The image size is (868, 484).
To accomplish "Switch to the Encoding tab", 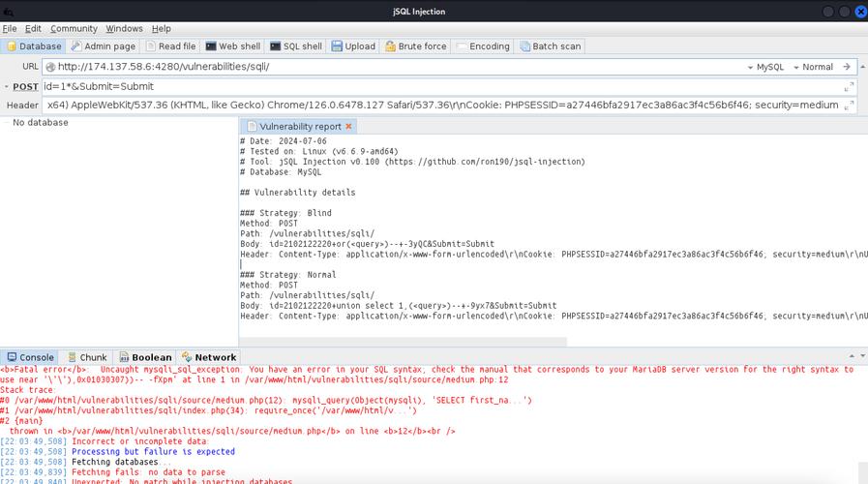I will pos(483,46).
